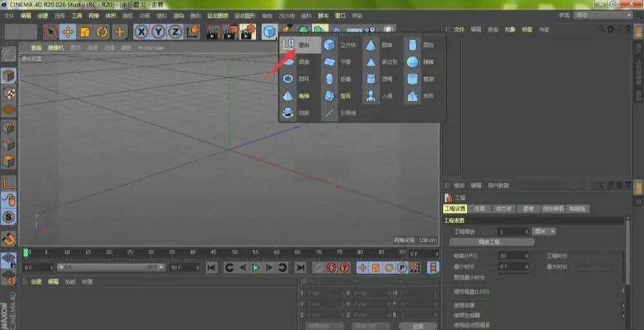Select the Null (空白) object icon
644x330 pixels.
[x=288, y=45]
